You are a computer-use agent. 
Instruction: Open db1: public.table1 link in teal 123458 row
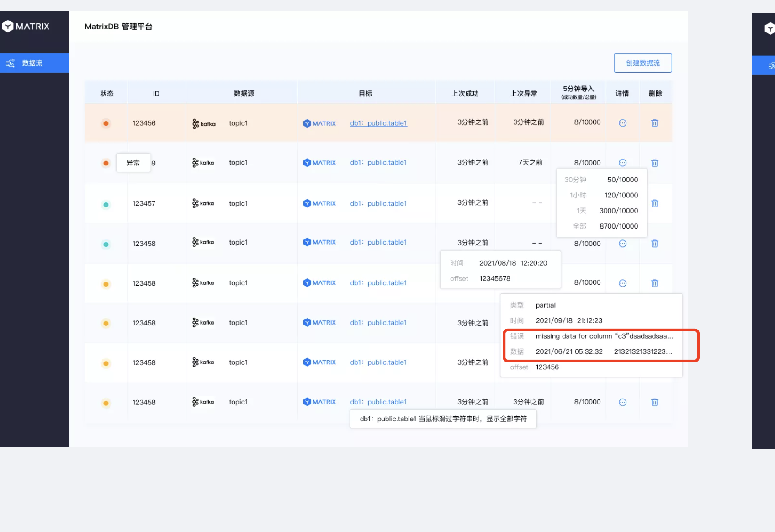[378, 242]
